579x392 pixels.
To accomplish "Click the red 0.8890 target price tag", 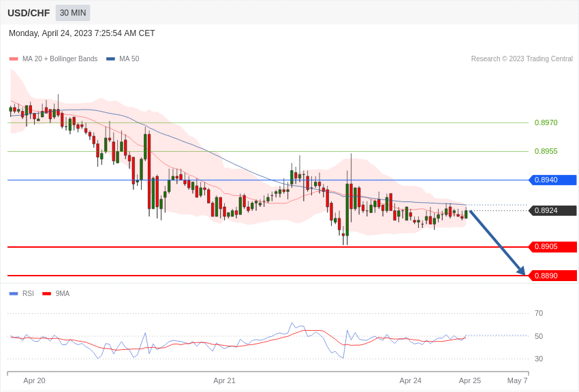I will pos(552,276).
